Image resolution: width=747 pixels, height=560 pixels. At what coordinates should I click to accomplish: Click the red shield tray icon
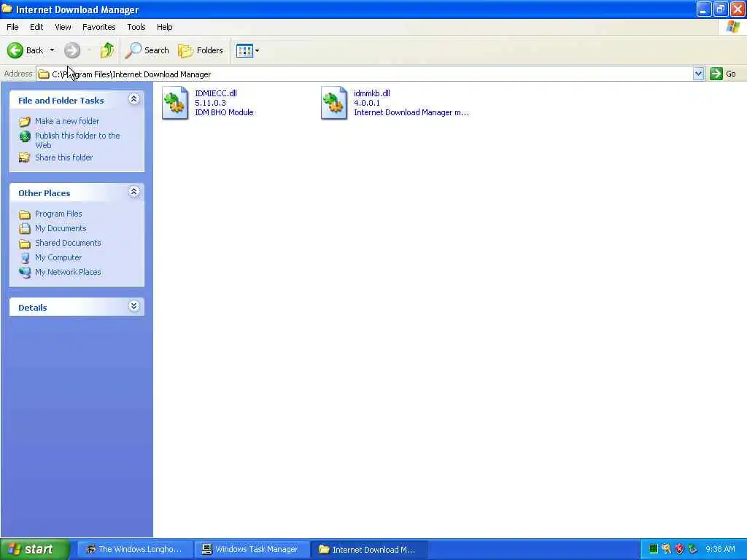pyautogui.click(x=680, y=549)
